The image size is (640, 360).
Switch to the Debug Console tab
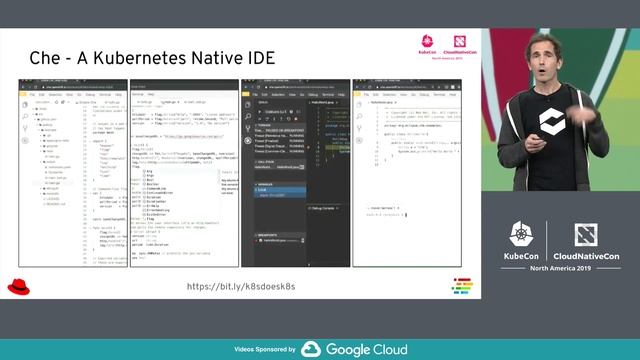coord(323,208)
